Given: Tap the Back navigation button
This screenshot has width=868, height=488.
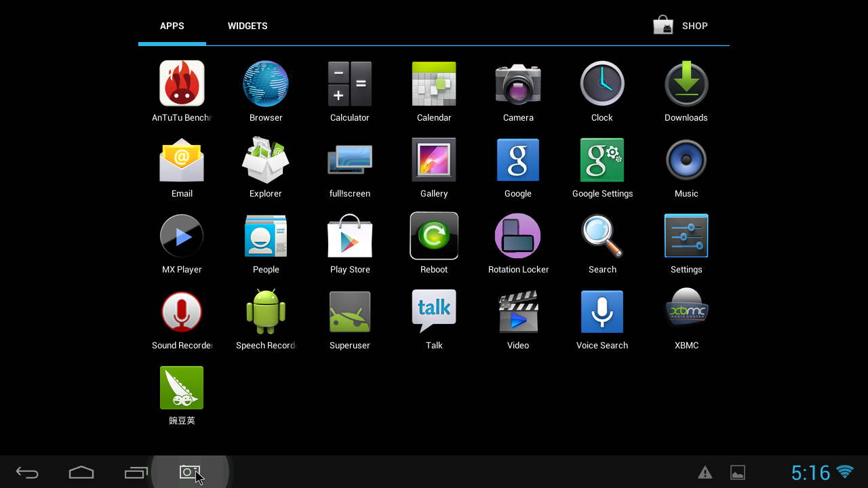Looking at the screenshot, I should coord(27,472).
